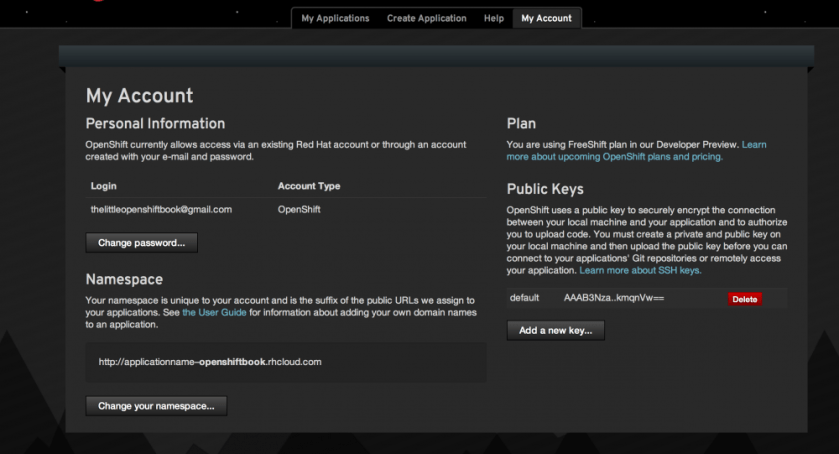This screenshot has width=839, height=454.
Task: Click the Change password button
Action: (x=141, y=242)
